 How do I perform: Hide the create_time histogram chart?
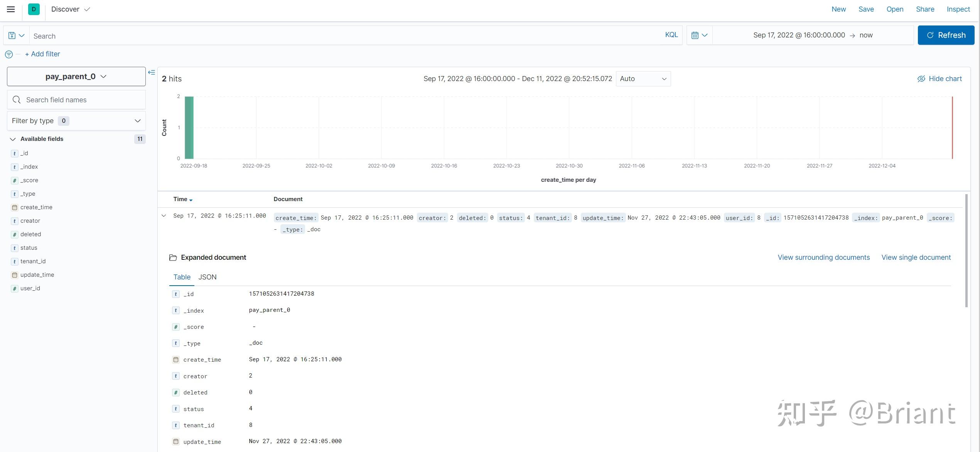tap(940, 78)
